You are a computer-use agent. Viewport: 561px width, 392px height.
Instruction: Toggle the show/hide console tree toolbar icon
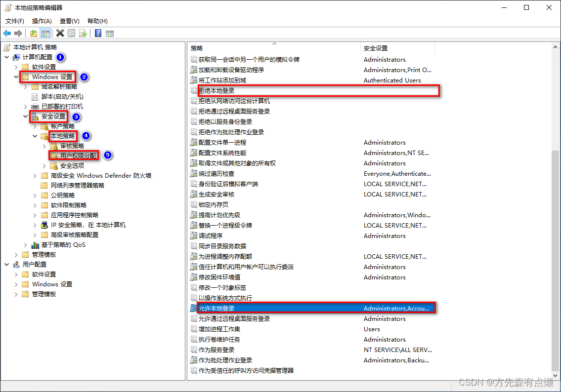[45, 34]
